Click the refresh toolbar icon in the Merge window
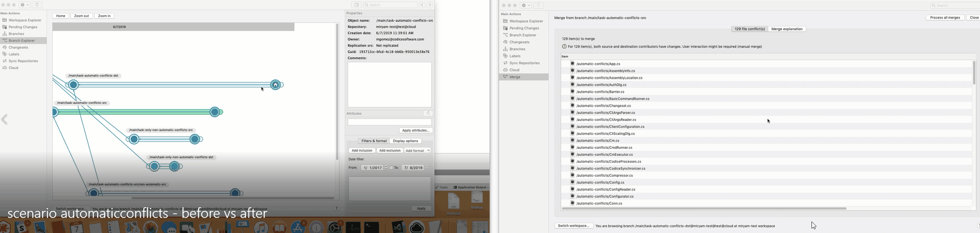Screen dimensions: 980x233 click(x=539, y=5)
